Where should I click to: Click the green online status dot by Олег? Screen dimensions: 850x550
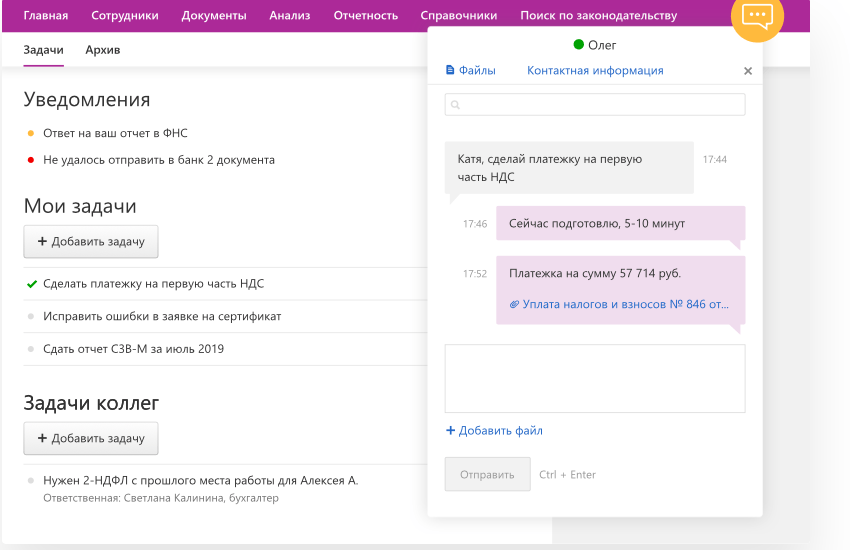click(578, 45)
